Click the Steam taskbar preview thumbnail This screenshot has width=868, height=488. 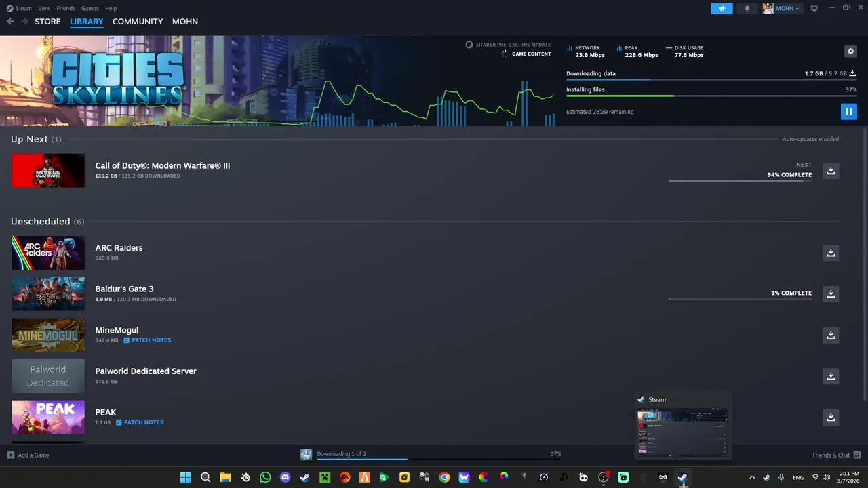[683, 432]
